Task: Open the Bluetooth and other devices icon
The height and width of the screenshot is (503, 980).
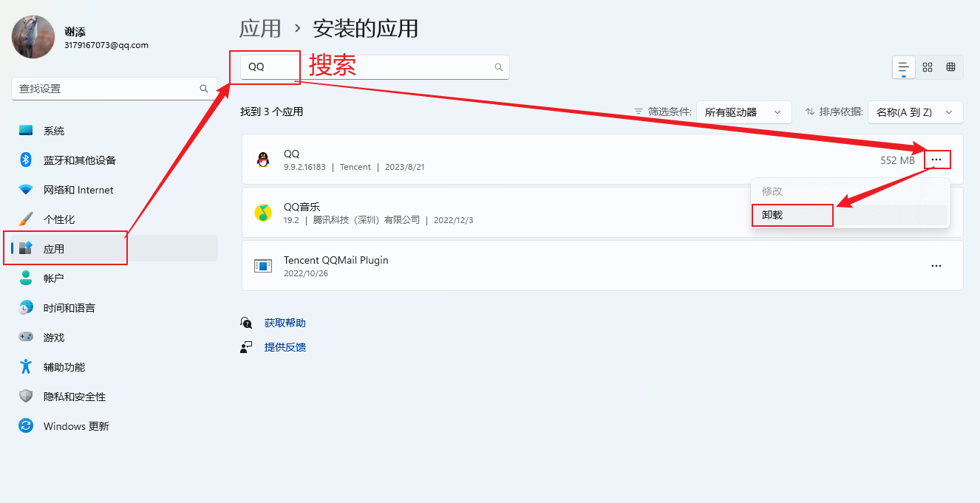Action: pyautogui.click(x=26, y=160)
